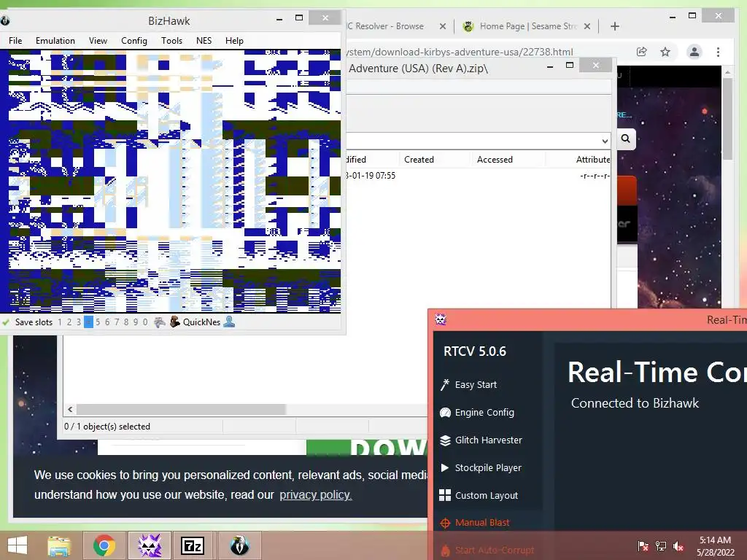
Task: Open BizHawk Tools menu
Action: [171, 41]
